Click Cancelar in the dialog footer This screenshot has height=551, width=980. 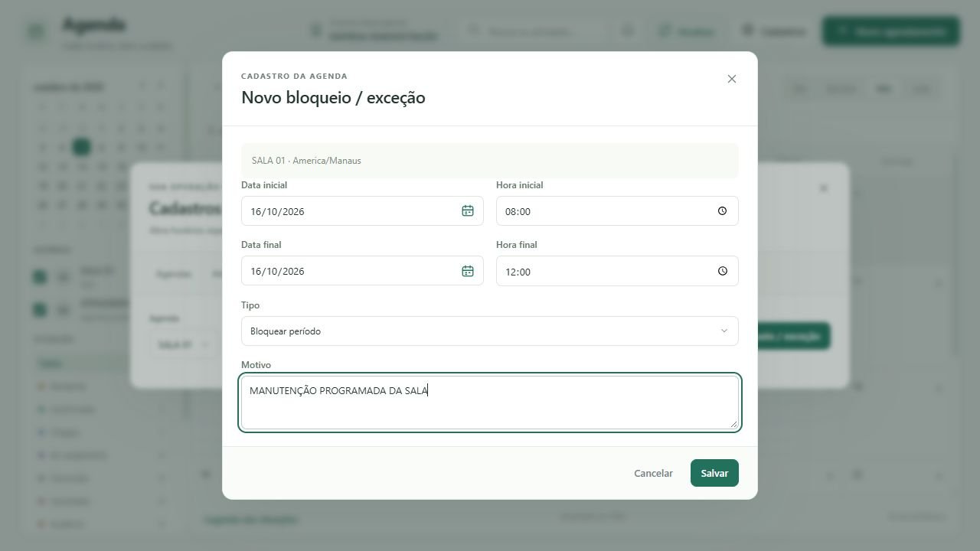(653, 473)
